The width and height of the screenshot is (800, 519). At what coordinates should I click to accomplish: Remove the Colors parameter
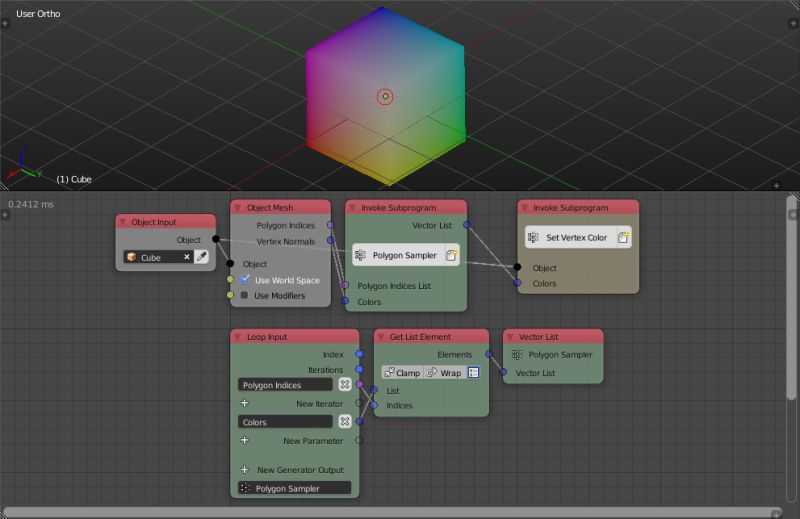[x=345, y=422]
